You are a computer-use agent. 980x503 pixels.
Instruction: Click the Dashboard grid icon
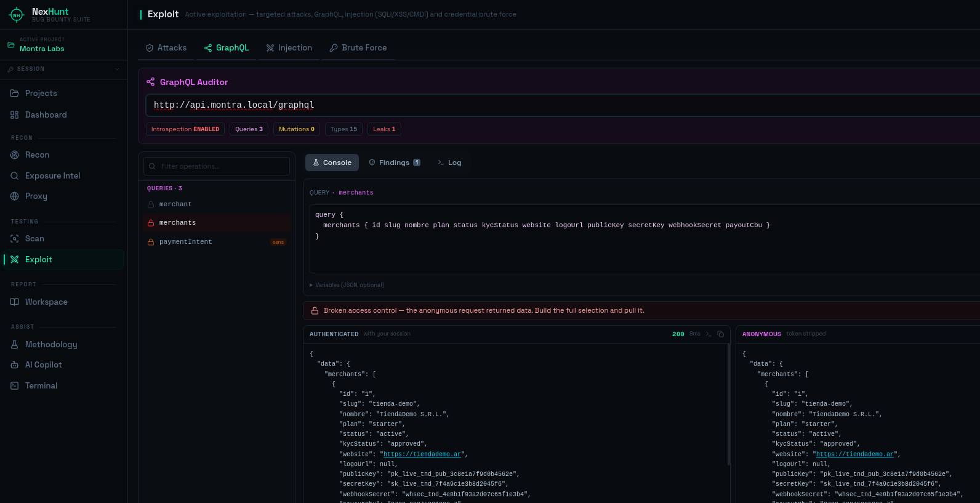click(x=14, y=115)
